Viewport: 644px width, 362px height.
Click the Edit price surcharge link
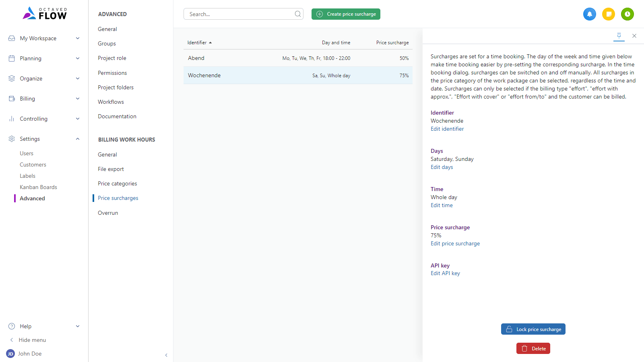[455, 243]
